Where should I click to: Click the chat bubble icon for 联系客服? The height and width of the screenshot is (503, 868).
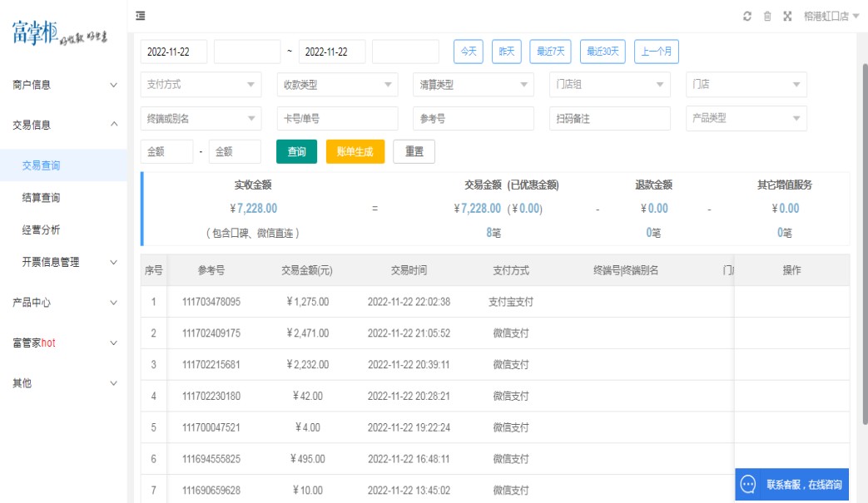[x=748, y=484]
